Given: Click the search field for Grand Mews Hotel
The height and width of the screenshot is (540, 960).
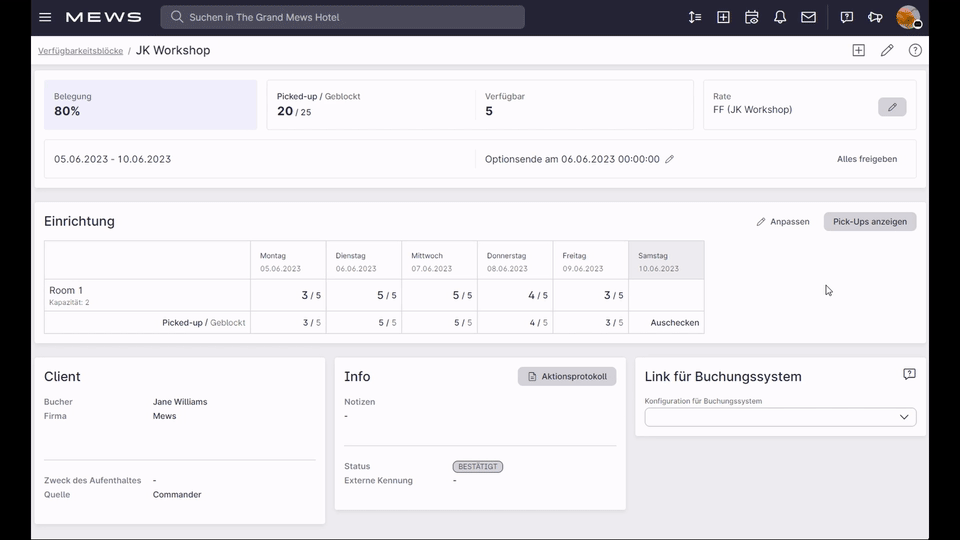Looking at the screenshot, I should (342, 17).
